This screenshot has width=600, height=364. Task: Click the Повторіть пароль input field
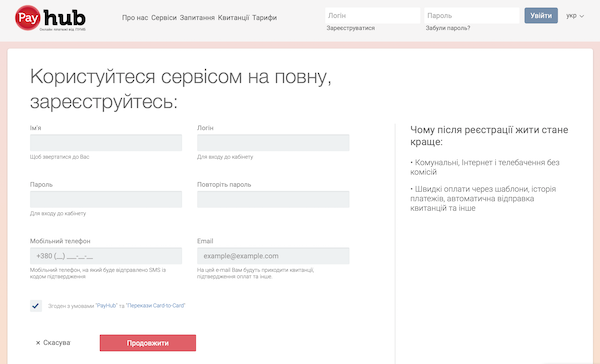(x=273, y=199)
